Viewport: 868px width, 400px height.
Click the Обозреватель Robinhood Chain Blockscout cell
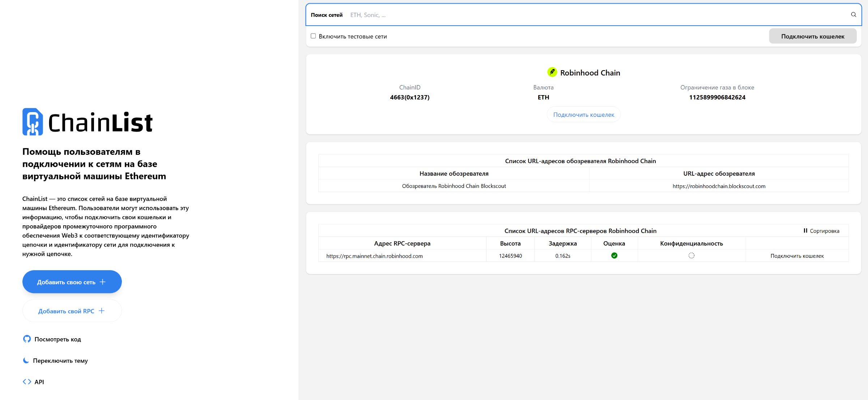(x=454, y=186)
